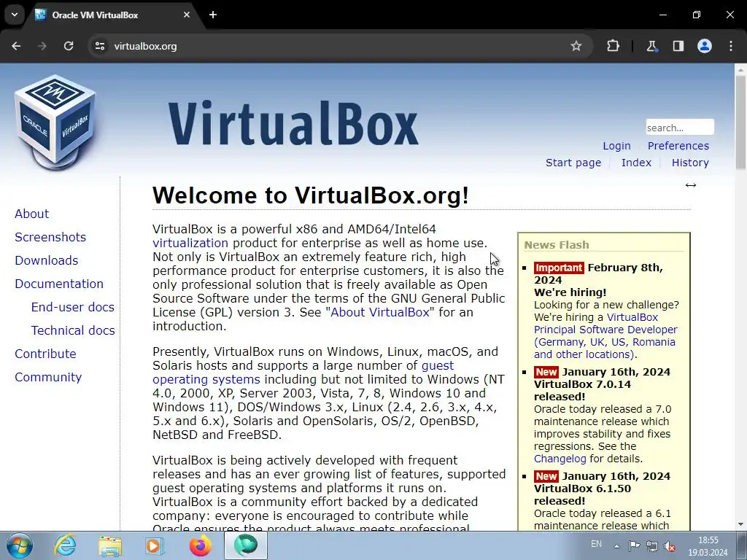Screen dimensions: 747x560
Task: Open the Changelog link for 7.0.14
Action: click(x=560, y=459)
